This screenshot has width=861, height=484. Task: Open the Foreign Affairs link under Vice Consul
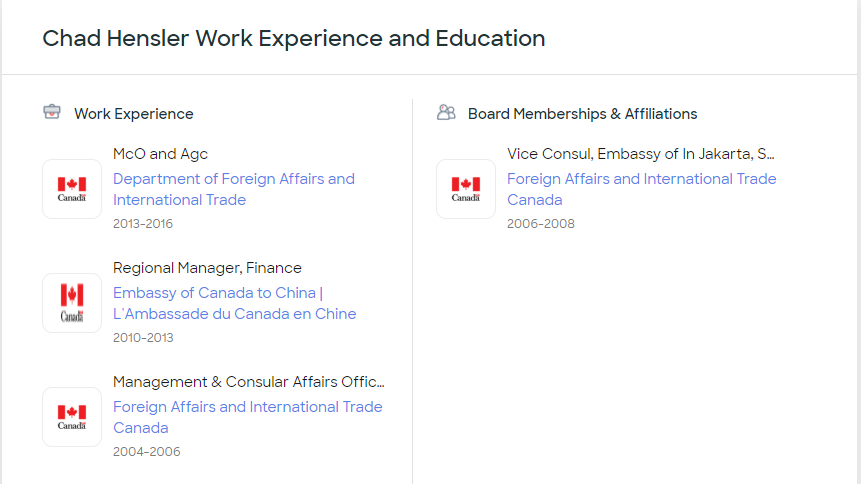(641, 189)
